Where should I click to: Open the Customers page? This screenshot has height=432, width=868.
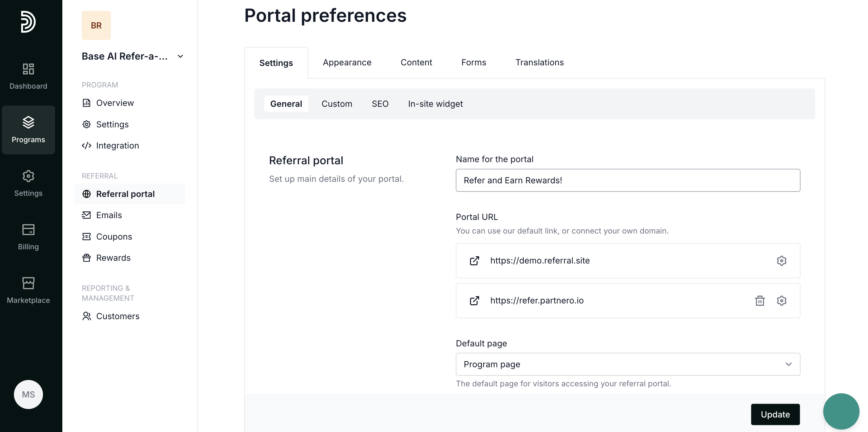(118, 316)
